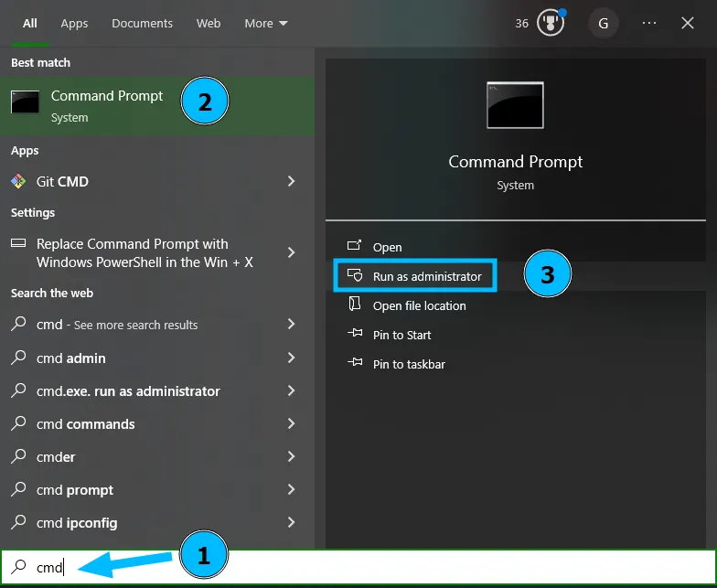The image size is (717, 588).
Task: Expand the cmder suggestion arrow
Action: tap(291, 456)
